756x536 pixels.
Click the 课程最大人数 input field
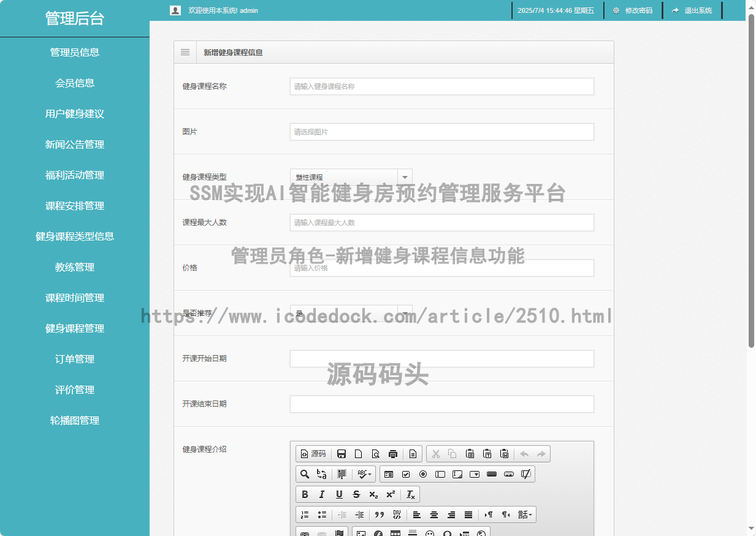[442, 223]
